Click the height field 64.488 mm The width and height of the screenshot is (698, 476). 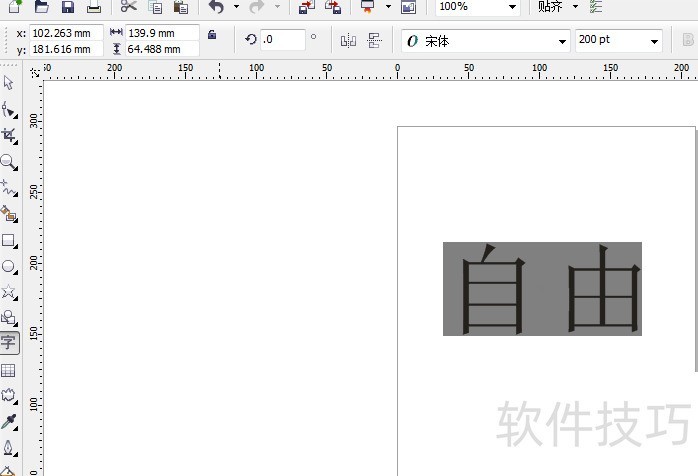[162, 49]
